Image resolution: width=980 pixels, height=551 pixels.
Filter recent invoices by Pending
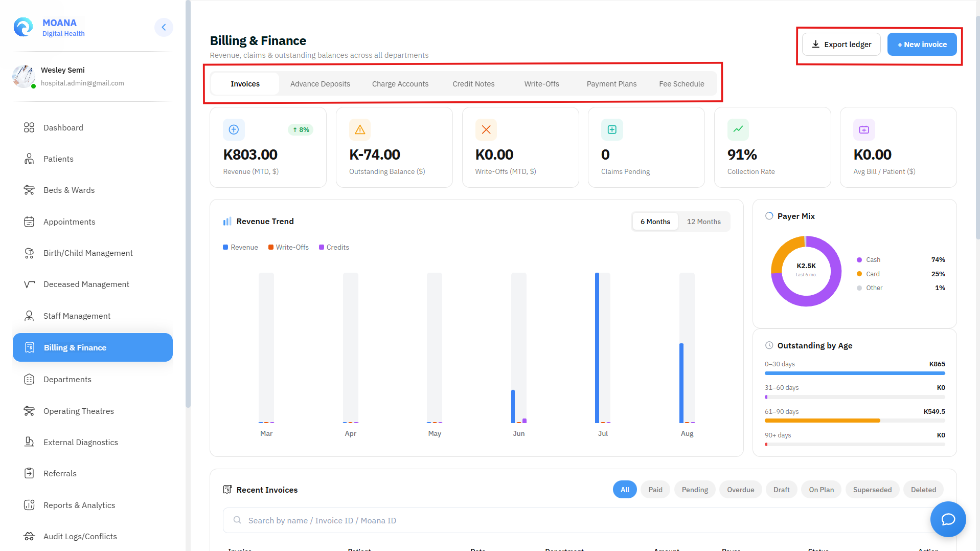pos(695,490)
